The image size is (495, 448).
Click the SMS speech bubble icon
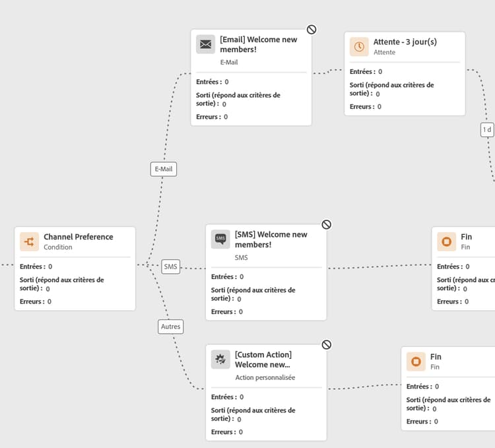(220, 239)
